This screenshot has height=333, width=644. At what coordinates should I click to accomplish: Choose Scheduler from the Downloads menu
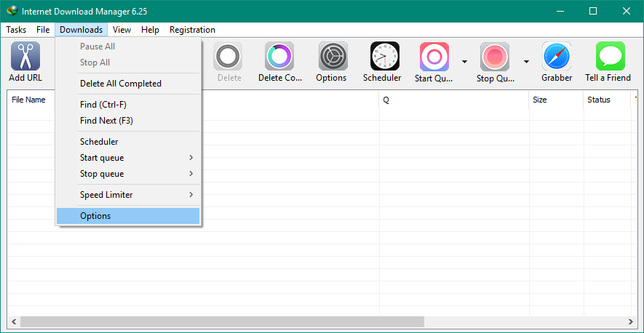click(x=128, y=142)
